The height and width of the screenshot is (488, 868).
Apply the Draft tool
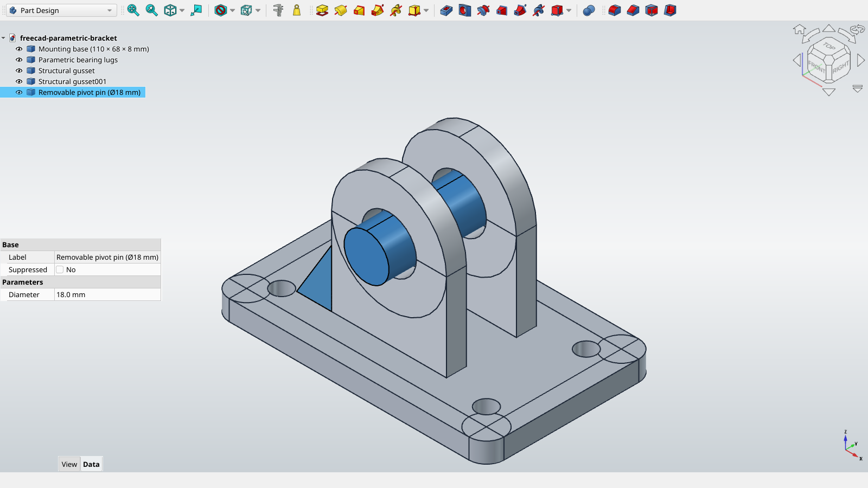pyautogui.click(x=652, y=10)
